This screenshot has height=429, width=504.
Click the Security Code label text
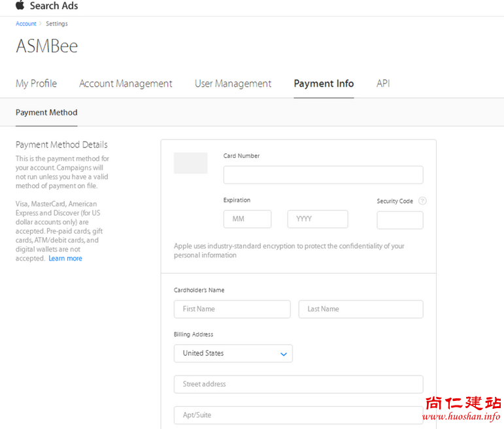[x=395, y=201]
